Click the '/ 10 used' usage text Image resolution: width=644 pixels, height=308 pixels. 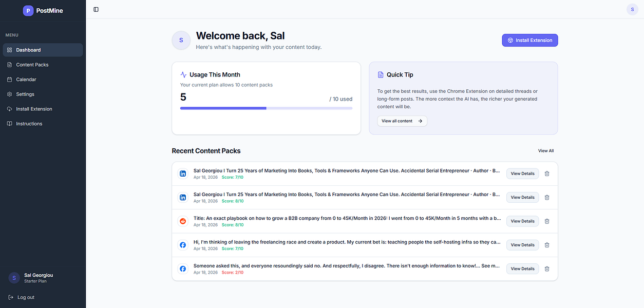[x=341, y=99]
